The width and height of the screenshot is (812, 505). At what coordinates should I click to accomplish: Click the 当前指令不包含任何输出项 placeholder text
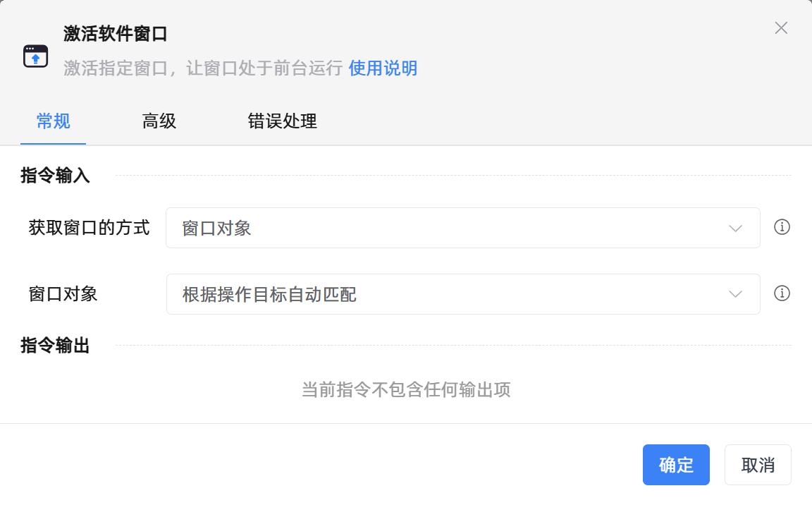[x=406, y=390]
